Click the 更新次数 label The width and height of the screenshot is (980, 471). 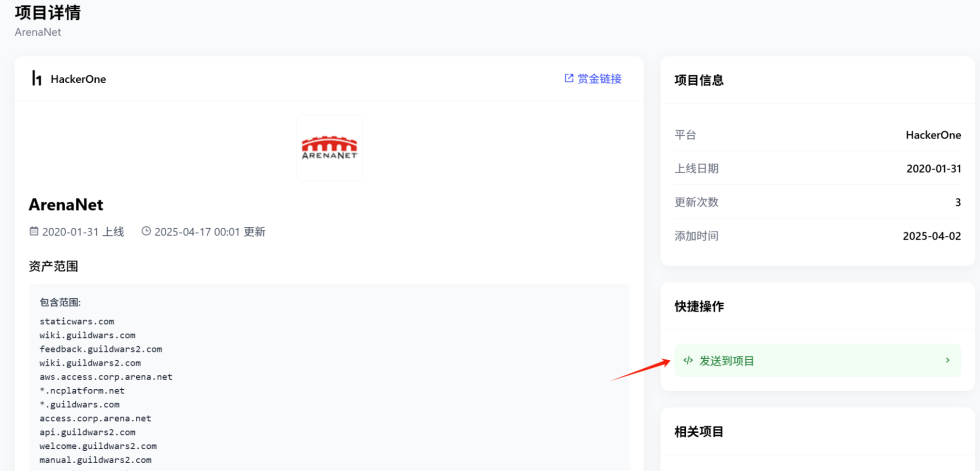point(696,202)
